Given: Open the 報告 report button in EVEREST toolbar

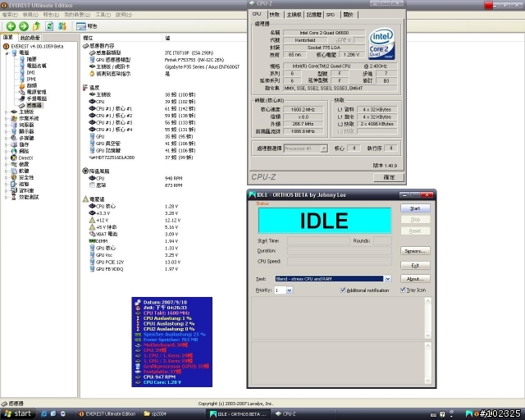Looking at the screenshot, I should 87,26.
